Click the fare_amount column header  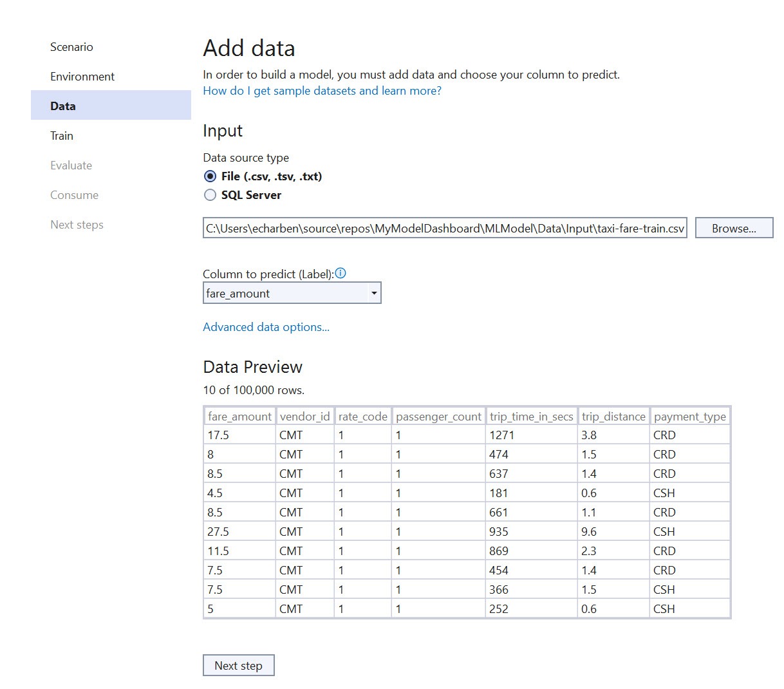pyautogui.click(x=239, y=417)
